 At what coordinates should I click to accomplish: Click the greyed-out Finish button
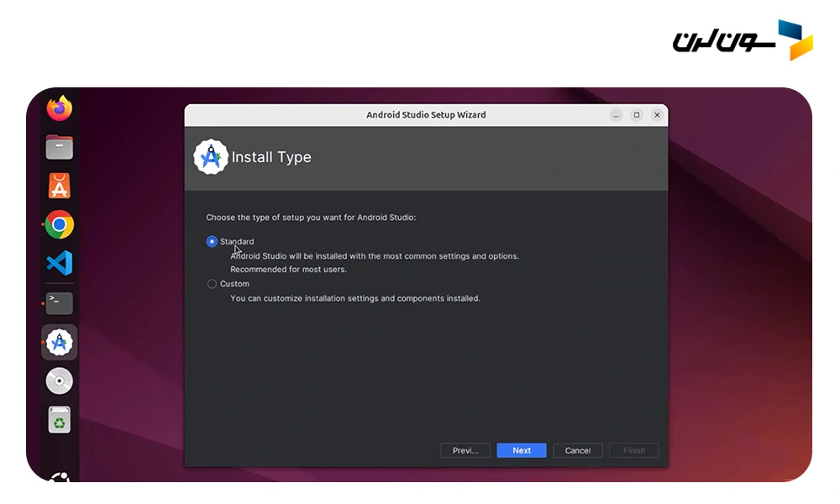pyautogui.click(x=634, y=450)
